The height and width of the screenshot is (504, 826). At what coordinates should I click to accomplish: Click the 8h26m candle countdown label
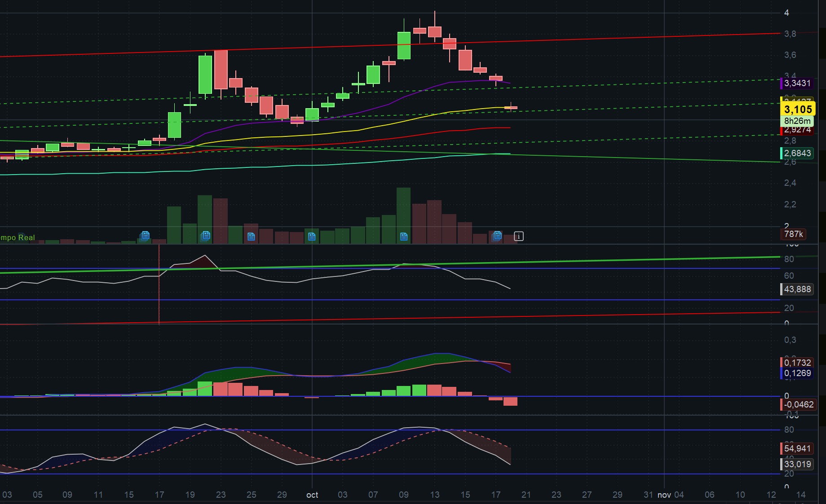coord(797,121)
